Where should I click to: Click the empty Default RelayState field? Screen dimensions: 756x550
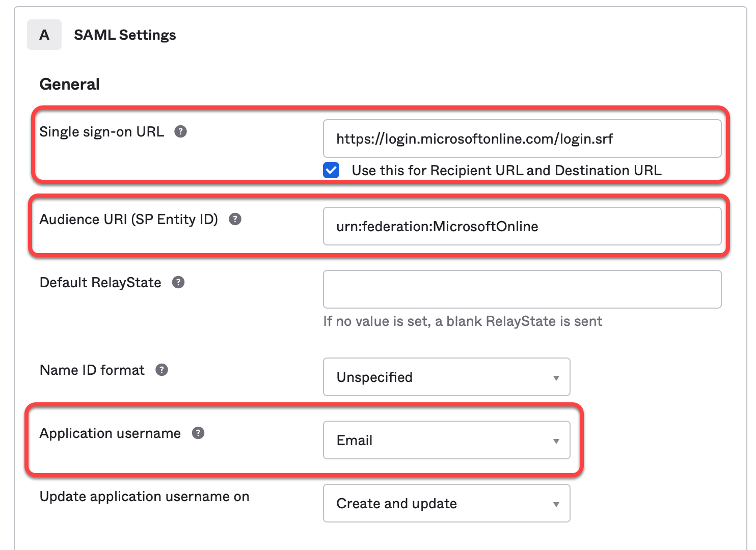(x=522, y=289)
